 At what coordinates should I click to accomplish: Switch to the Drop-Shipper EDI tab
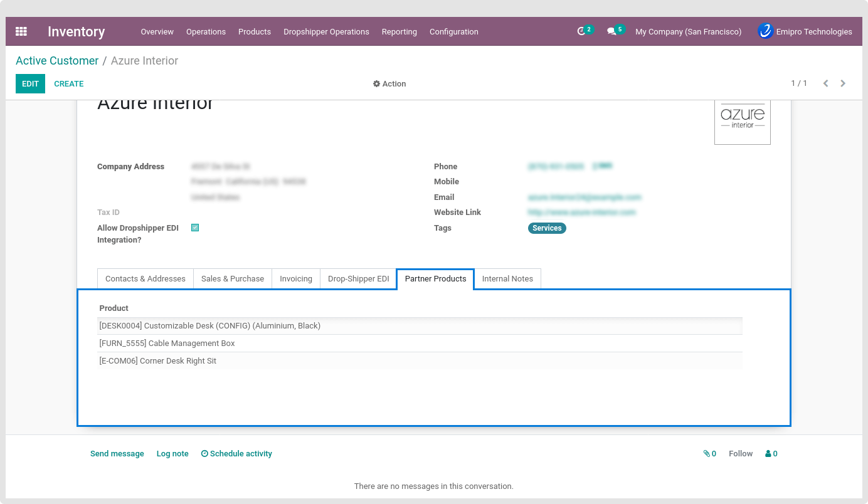[358, 279]
